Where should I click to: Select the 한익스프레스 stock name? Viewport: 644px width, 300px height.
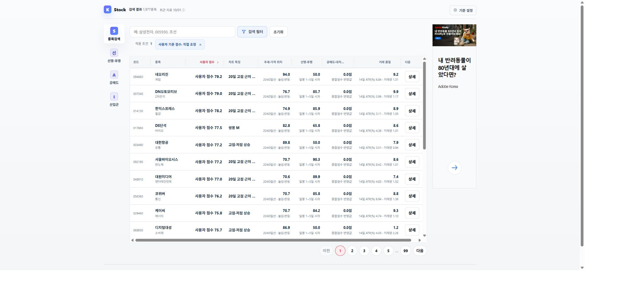click(x=165, y=109)
